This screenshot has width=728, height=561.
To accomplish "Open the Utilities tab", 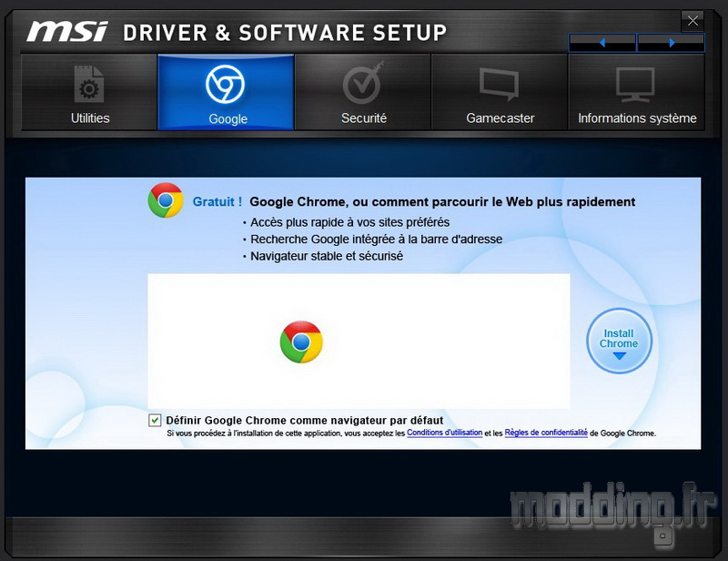I will coord(89,92).
